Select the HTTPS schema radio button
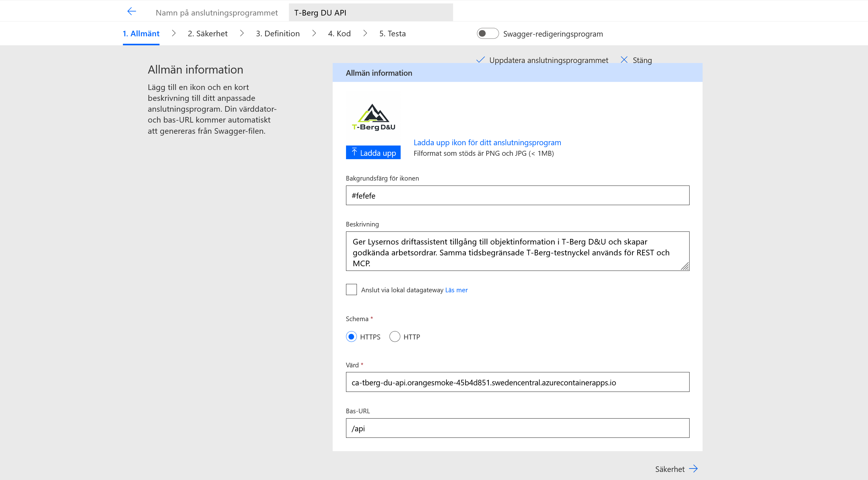Image resolution: width=868 pixels, height=480 pixels. pos(351,337)
